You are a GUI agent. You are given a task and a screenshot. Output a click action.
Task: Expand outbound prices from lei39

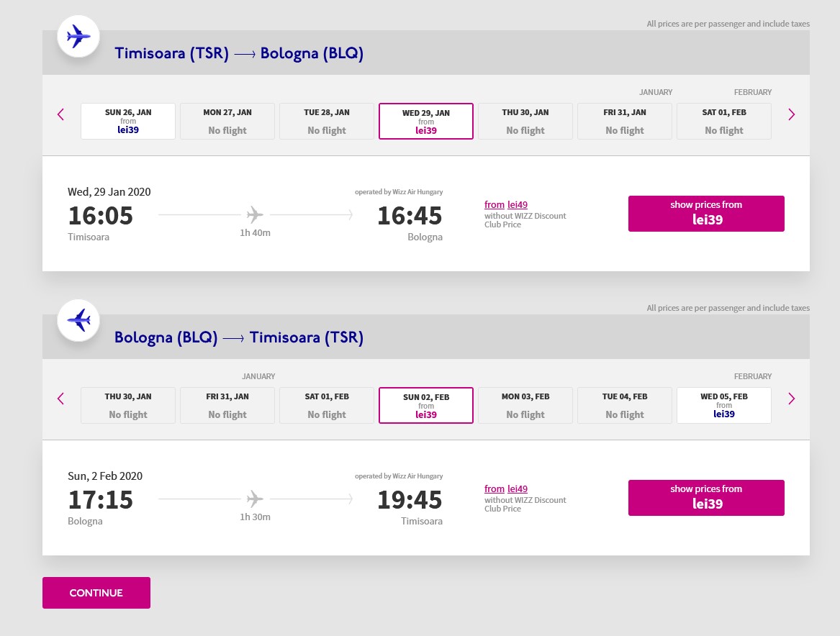[706, 214]
